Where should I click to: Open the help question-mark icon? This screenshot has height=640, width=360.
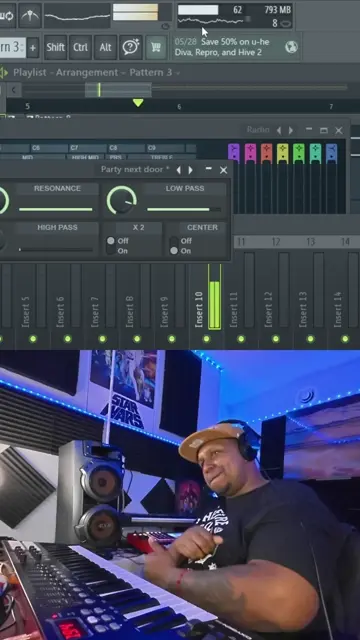(x=130, y=47)
